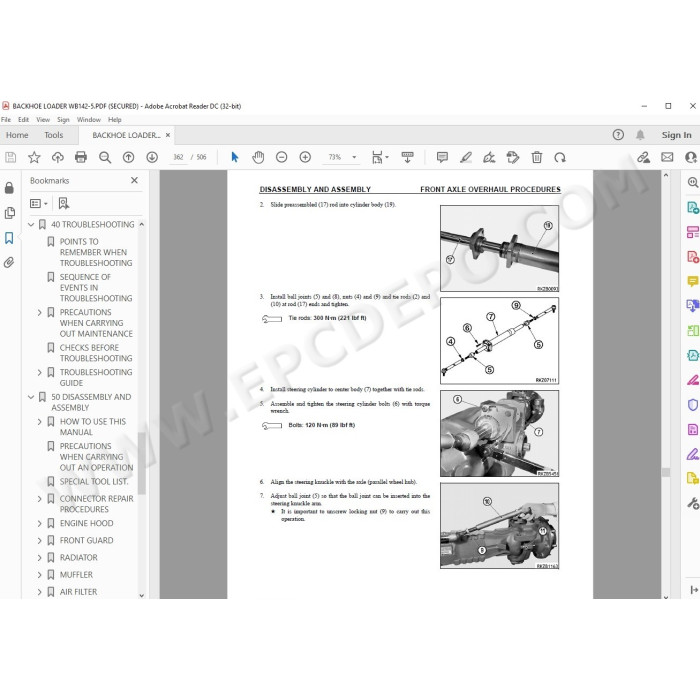This screenshot has height=700, width=700.
Task: Go to previous page arrow
Action: tap(129, 157)
